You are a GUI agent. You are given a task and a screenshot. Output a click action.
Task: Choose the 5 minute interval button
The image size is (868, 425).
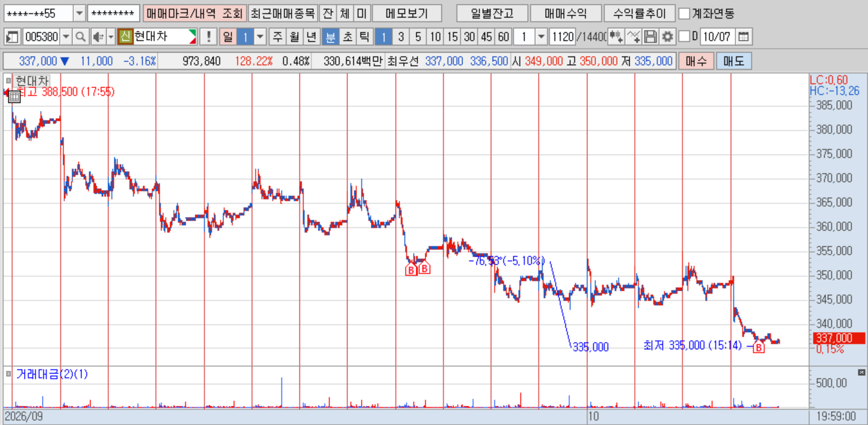click(418, 37)
